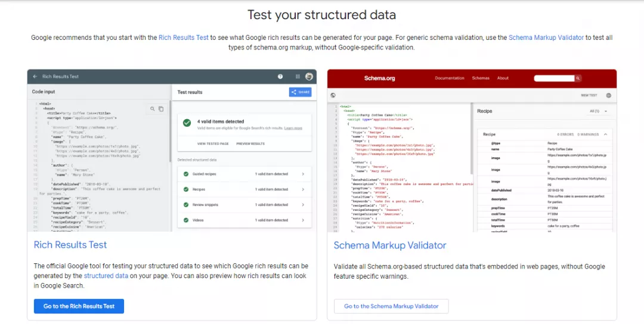Open Schema Markup Validator link in intro paragraph
Image resolution: width=644 pixels, height=324 pixels.
click(x=546, y=38)
